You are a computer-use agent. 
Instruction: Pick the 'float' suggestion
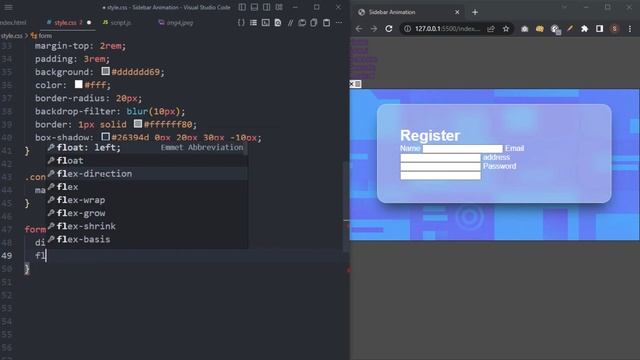(x=147, y=160)
